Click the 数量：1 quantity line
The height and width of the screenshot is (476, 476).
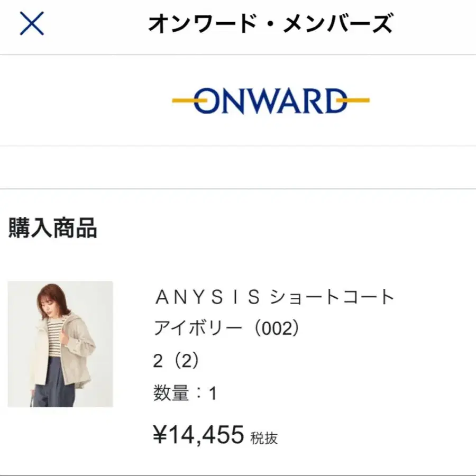coord(185,393)
